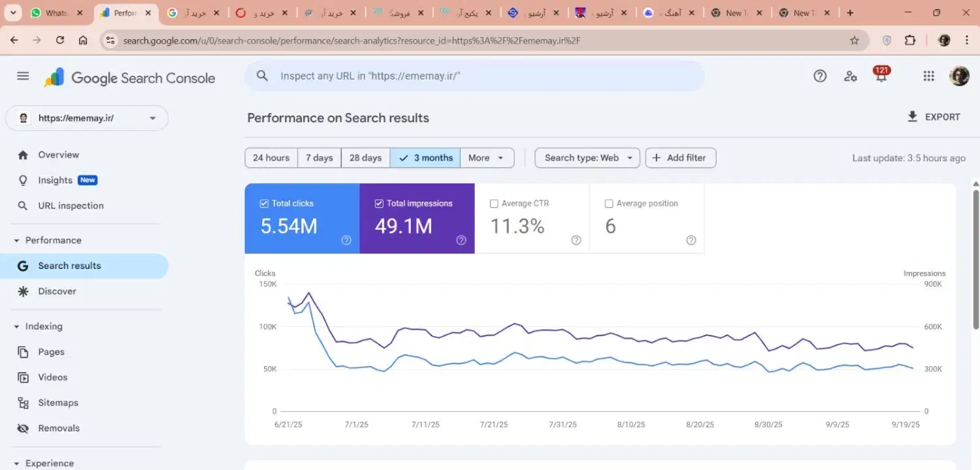Select the 28 days date tab
This screenshot has height=470, width=980.
click(x=365, y=158)
